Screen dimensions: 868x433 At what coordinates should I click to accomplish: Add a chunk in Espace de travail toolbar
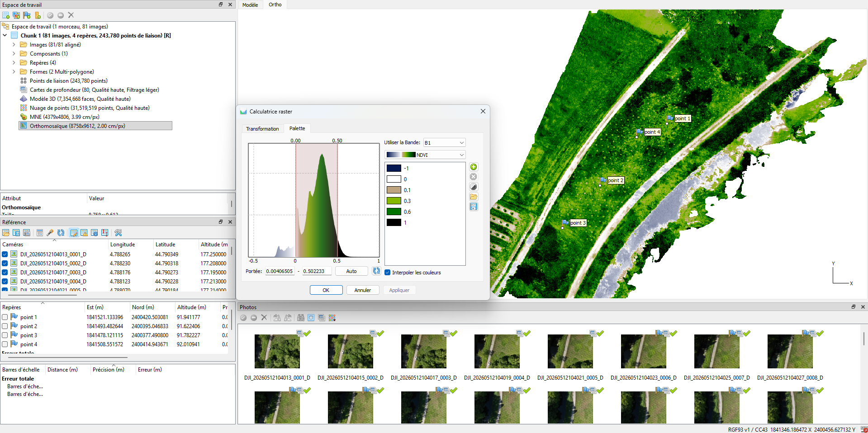click(6, 15)
